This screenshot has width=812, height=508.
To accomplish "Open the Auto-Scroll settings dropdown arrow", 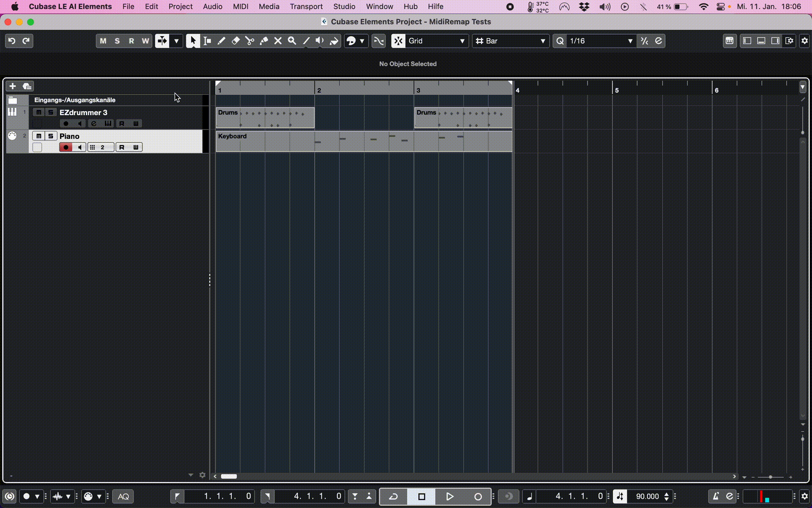I will pyautogui.click(x=176, y=41).
